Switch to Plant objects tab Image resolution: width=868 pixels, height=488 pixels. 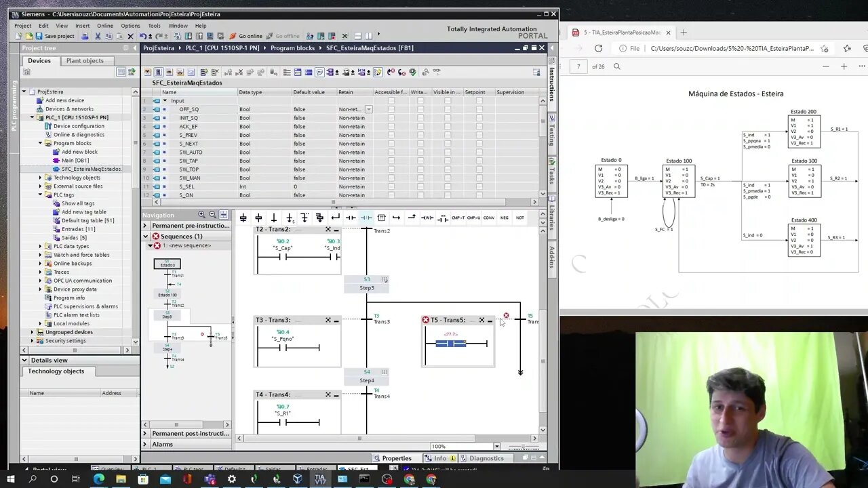pyautogui.click(x=85, y=60)
